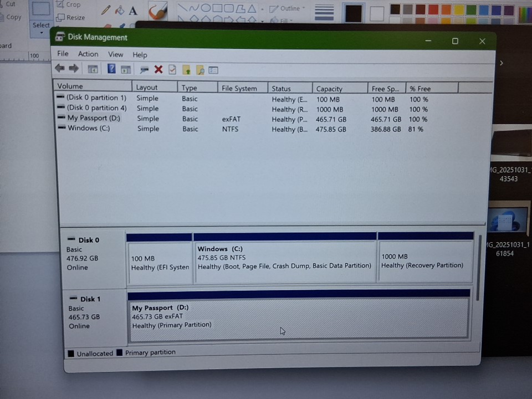Select the Windows (C:) partition block
The width and height of the screenshot is (532, 399).
coord(285,262)
